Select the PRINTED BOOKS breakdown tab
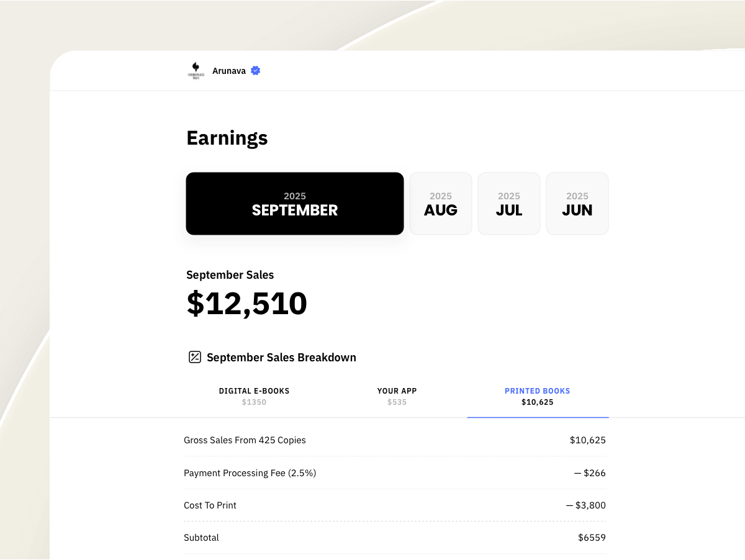 click(x=537, y=395)
